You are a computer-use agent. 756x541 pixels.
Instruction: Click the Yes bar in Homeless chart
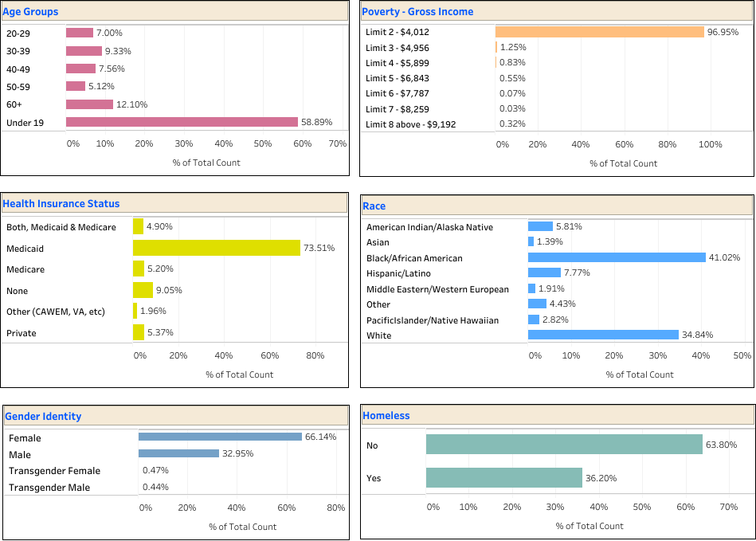click(502, 478)
